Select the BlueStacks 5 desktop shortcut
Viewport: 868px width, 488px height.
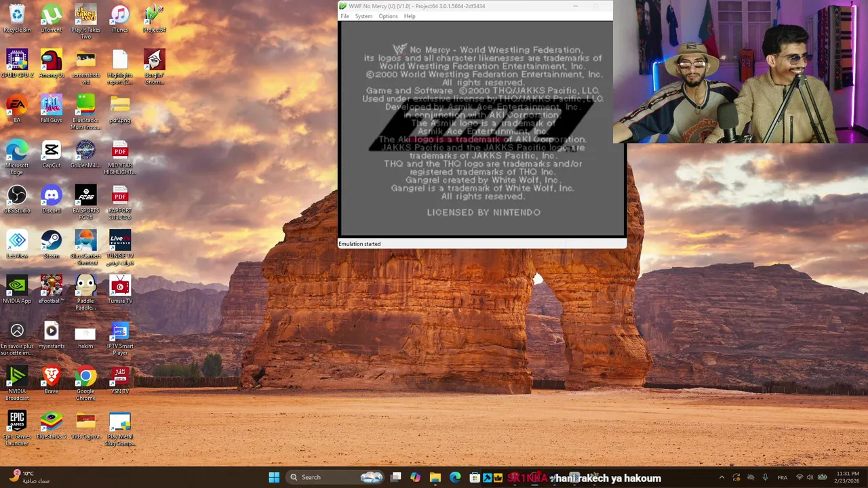[51, 425]
